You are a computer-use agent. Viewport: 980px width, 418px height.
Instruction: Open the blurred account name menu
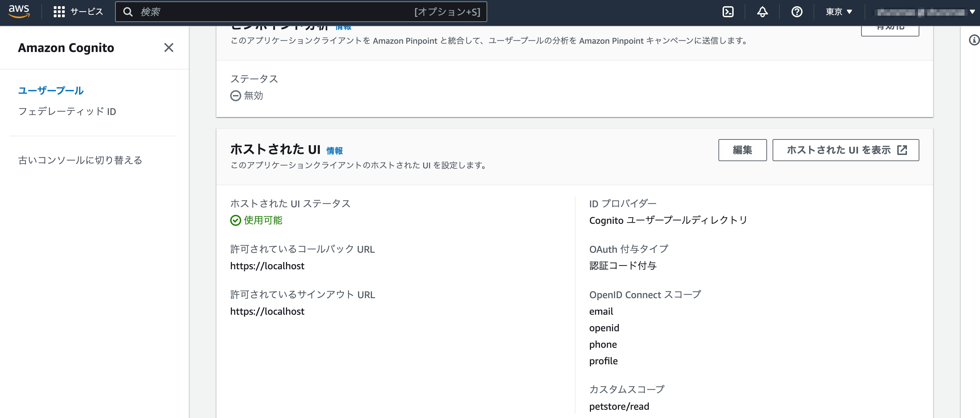coord(925,12)
